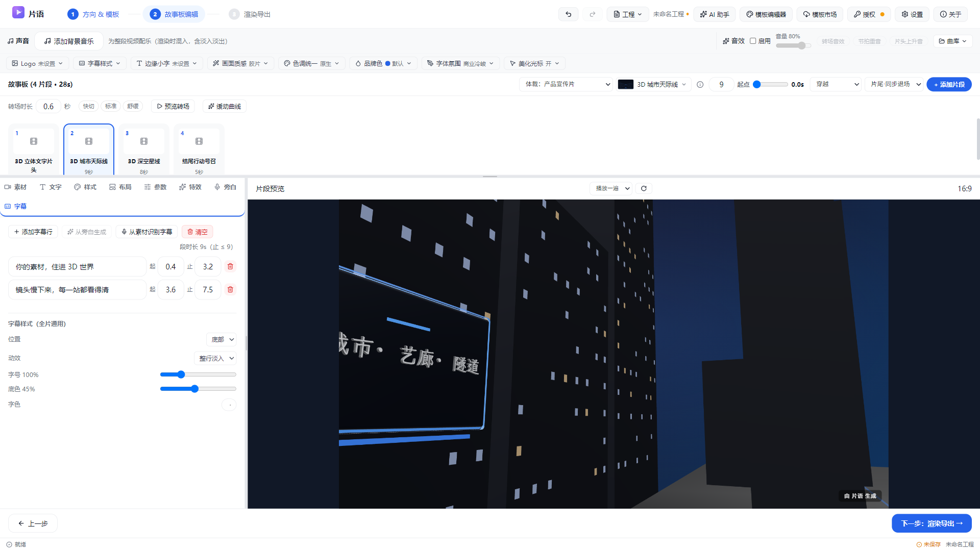Click 转场时长 0.6 input field
The height and width of the screenshot is (551, 980).
click(48, 106)
